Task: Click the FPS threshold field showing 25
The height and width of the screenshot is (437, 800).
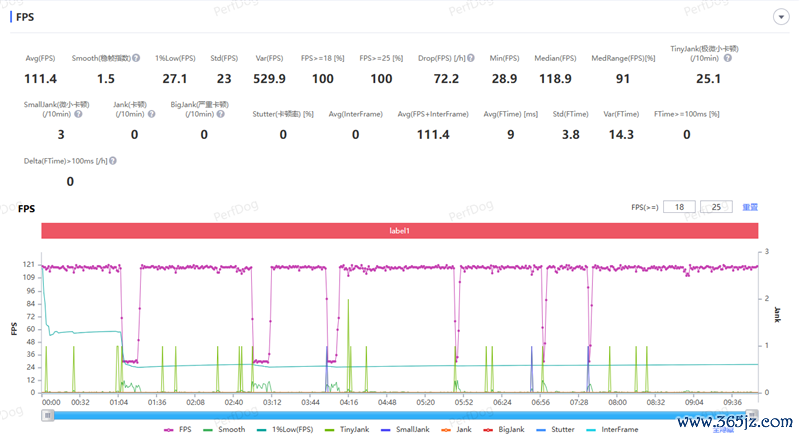Action: (x=716, y=207)
